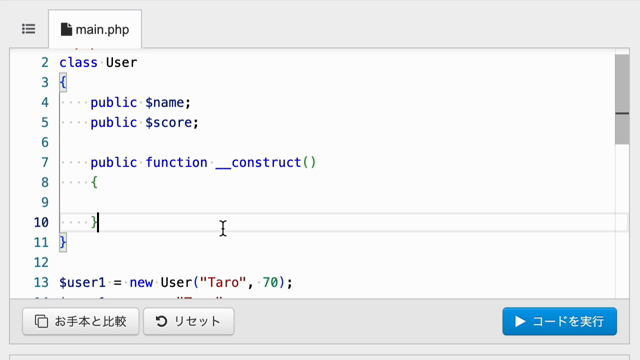Click the closing class brace on line 11
This screenshot has height=360, width=640.
63,242
